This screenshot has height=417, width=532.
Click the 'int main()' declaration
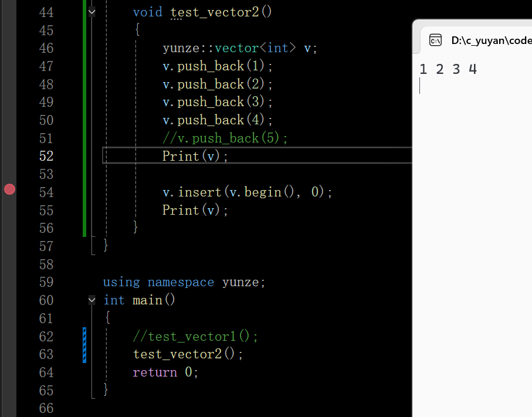[x=139, y=300]
